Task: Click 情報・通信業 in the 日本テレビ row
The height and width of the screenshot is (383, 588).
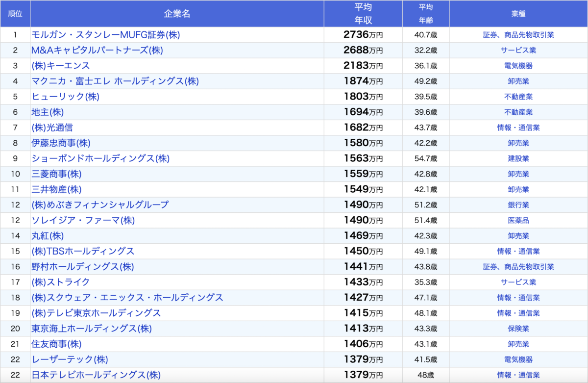Action: [518, 375]
